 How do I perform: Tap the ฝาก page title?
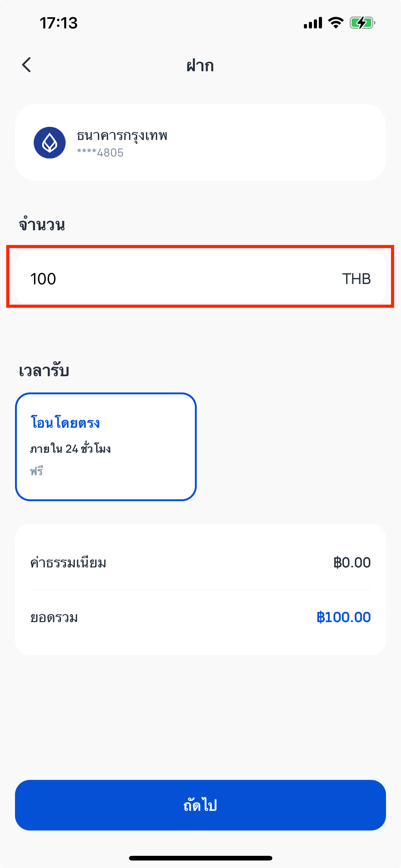pos(200,65)
